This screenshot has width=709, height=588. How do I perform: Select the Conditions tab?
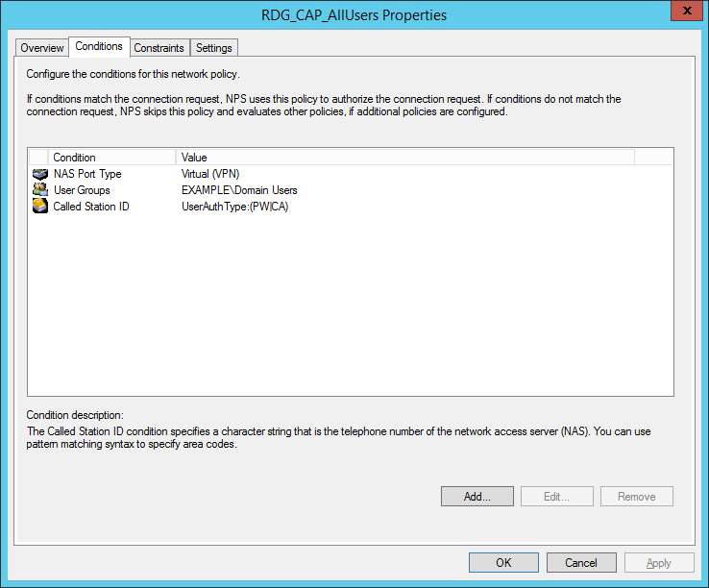click(99, 46)
